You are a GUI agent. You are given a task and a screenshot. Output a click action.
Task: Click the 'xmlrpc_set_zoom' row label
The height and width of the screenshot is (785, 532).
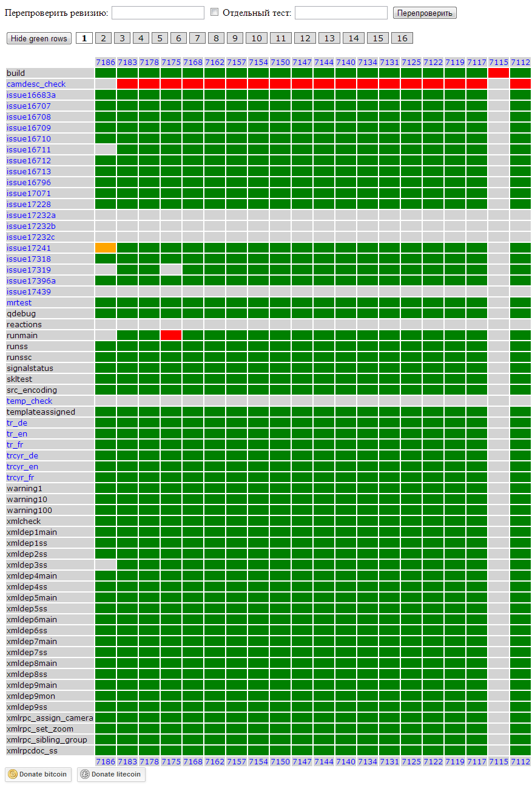pyautogui.click(x=40, y=729)
